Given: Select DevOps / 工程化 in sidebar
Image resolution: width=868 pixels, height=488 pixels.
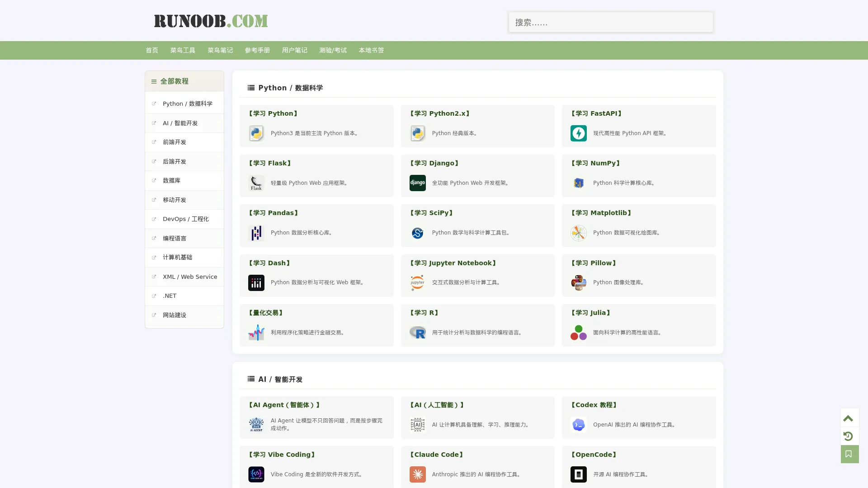Looking at the screenshot, I should (184, 219).
